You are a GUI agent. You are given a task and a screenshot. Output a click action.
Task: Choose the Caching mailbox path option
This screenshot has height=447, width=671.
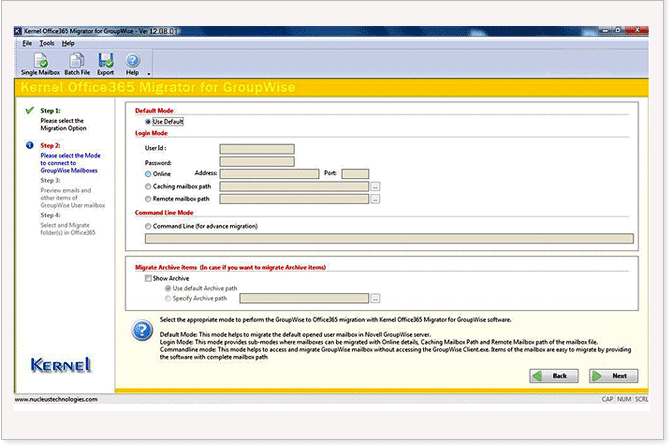click(148, 186)
